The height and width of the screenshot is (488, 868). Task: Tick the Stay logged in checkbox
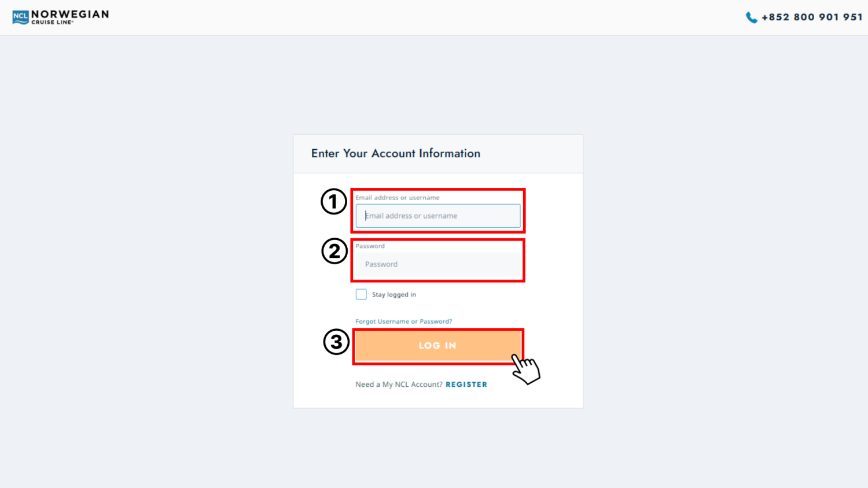point(361,294)
